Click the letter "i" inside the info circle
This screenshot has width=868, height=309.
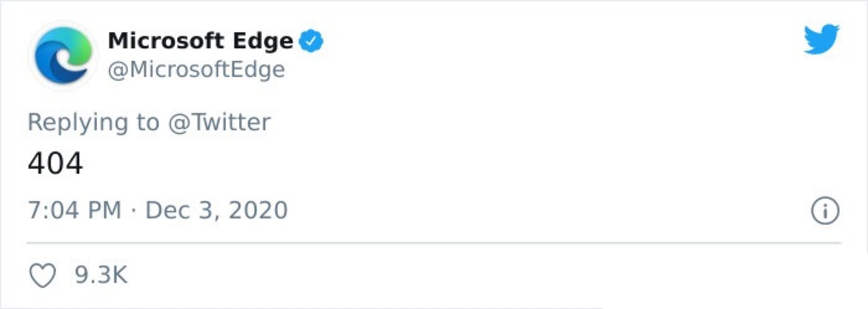825,211
